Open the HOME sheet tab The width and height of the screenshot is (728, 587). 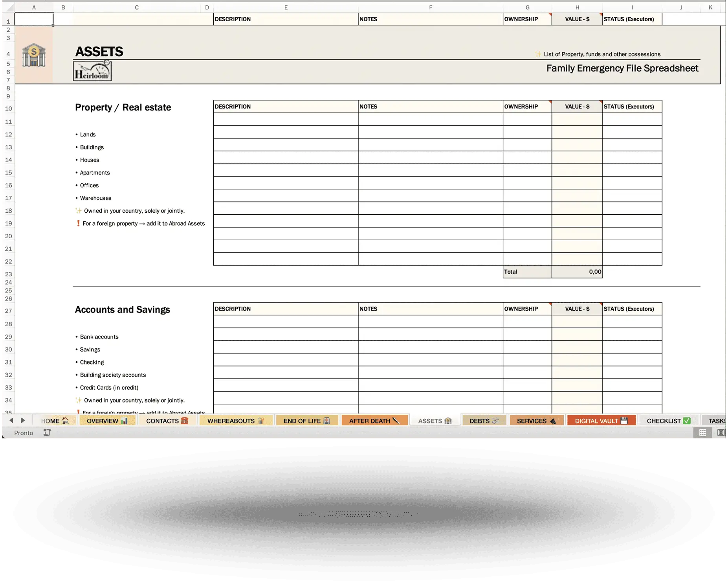coord(55,421)
